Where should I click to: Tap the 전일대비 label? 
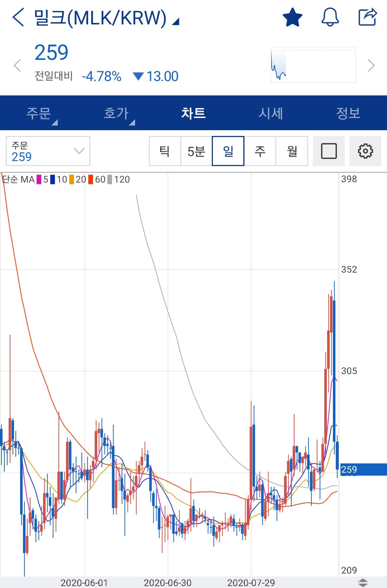[x=54, y=76]
